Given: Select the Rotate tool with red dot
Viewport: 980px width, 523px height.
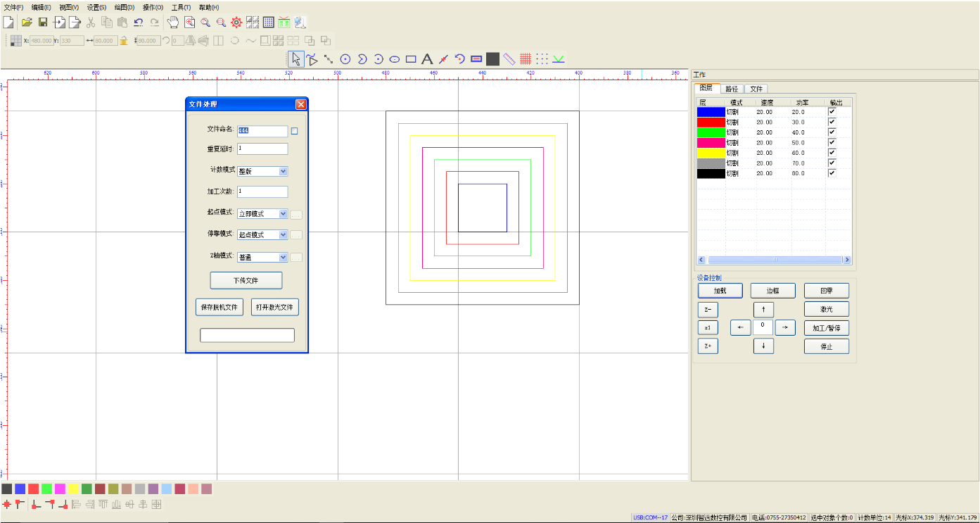Looking at the screenshot, I should click(460, 59).
